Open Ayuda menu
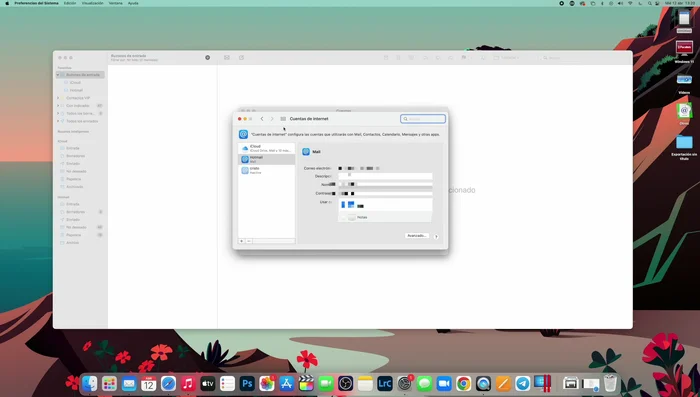 133,3
